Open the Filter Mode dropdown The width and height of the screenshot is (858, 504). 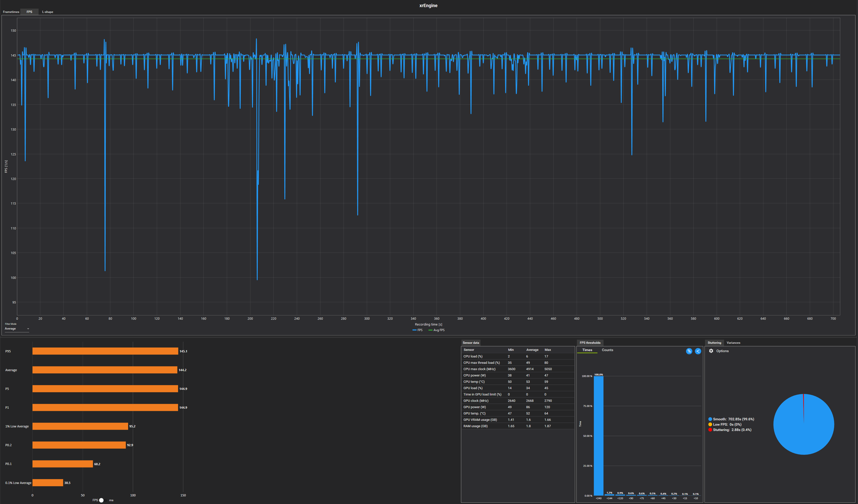click(x=17, y=329)
